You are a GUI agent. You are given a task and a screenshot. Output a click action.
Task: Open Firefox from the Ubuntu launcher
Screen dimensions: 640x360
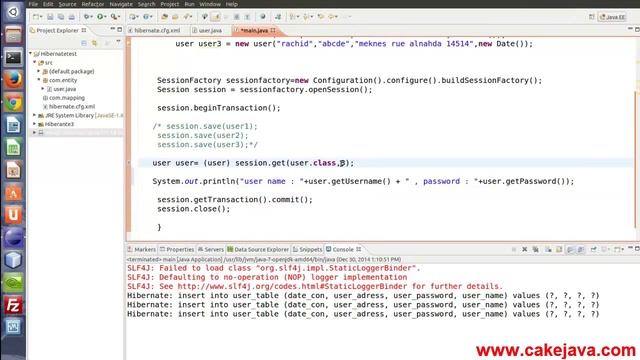pyautogui.click(x=13, y=80)
